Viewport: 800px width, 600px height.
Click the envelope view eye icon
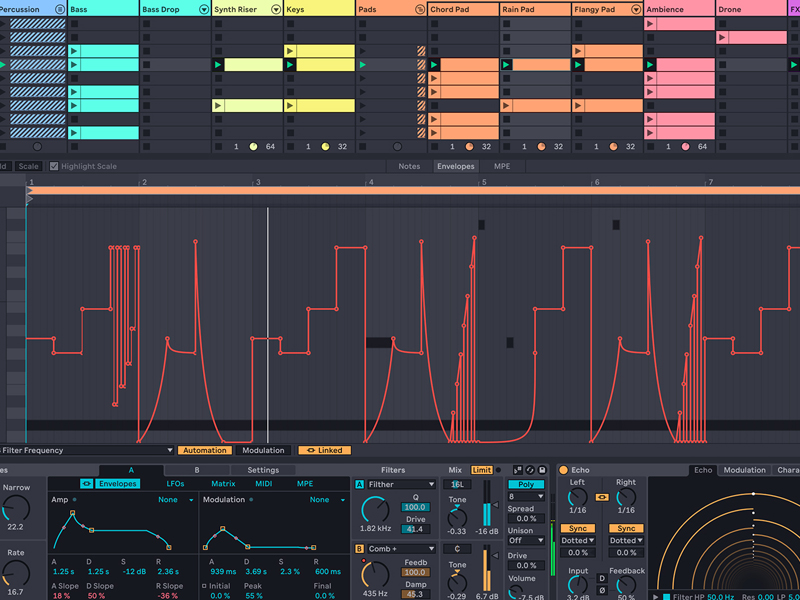[86, 484]
